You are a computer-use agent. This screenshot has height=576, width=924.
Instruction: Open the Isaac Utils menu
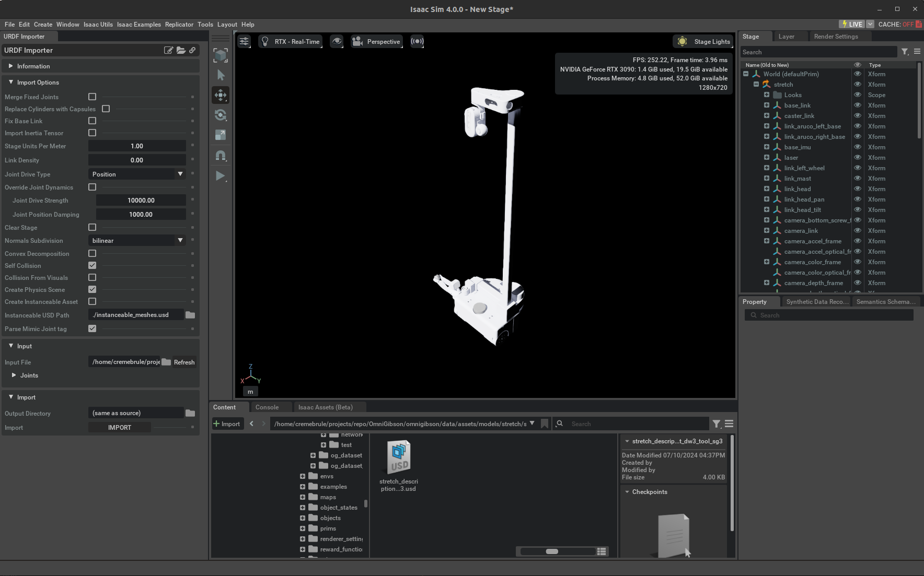point(98,24)
